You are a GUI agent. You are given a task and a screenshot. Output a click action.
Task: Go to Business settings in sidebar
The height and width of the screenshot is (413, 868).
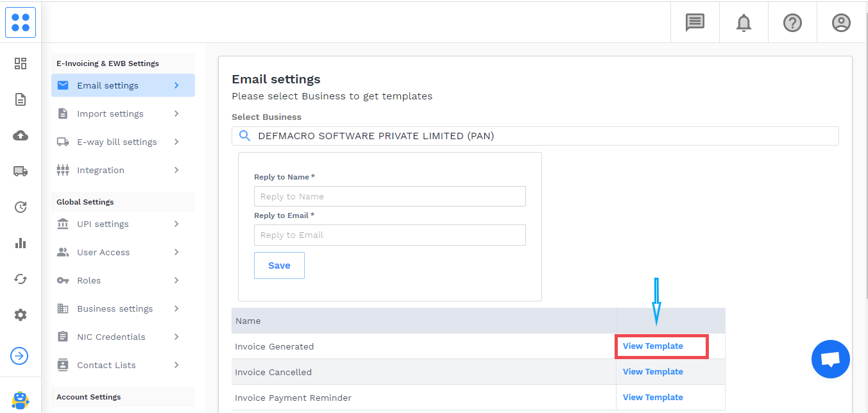click(115, 308)
